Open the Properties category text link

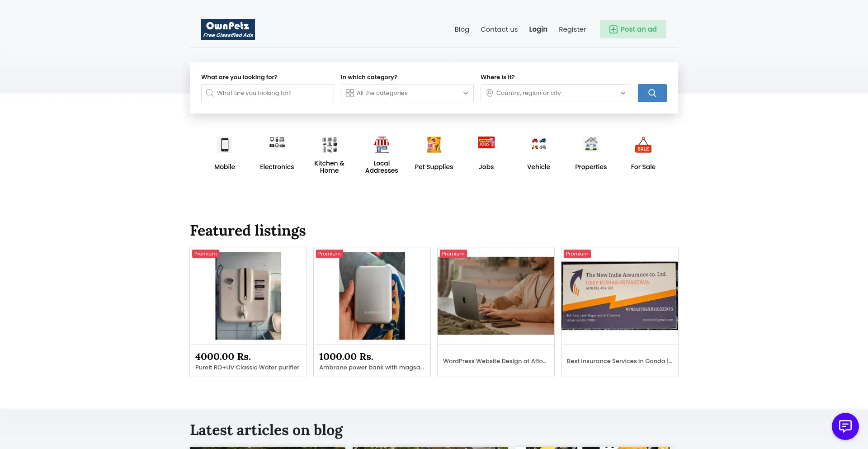coord(591,167)
